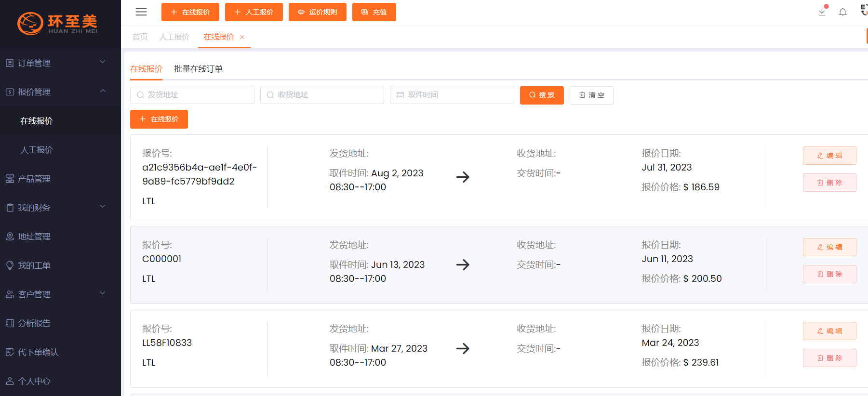Open the notification bell

point(842,12)
